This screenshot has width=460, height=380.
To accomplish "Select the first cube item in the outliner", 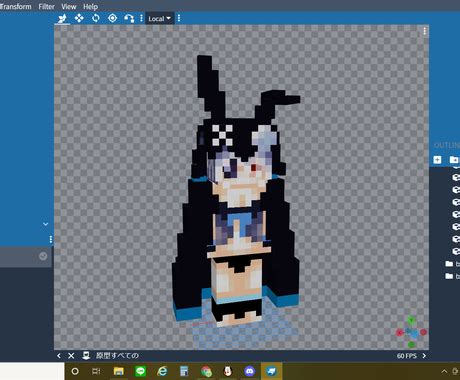I will [x=456, y=177].
